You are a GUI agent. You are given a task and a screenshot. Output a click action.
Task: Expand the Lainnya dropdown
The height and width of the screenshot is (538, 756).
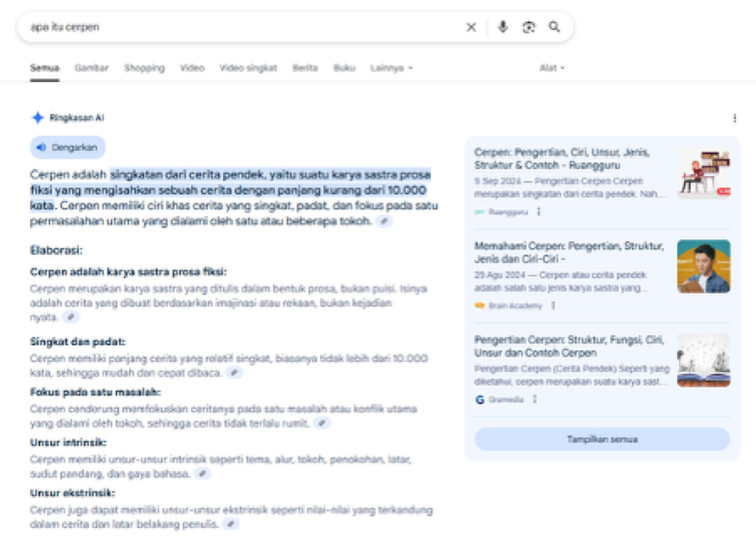[x=391, y=68]
